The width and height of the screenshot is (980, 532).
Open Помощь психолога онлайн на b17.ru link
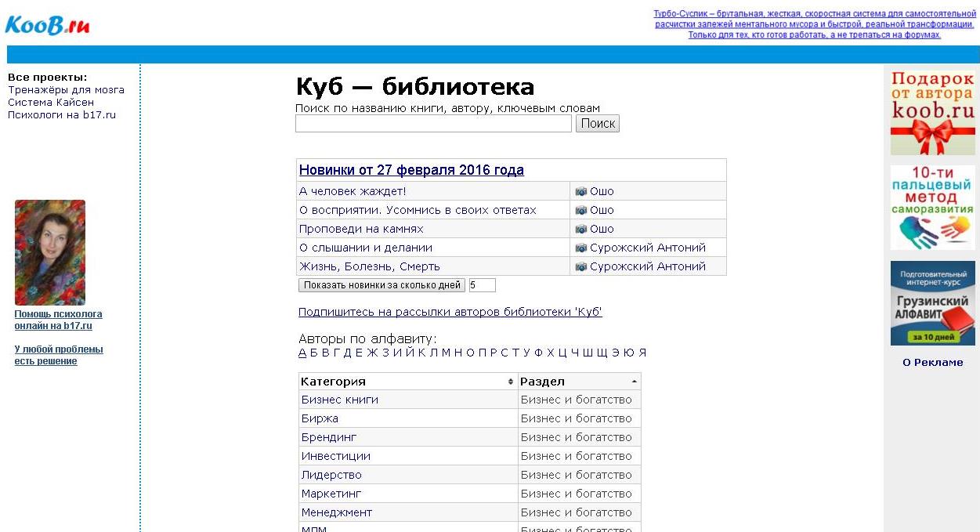coord(58,320)
